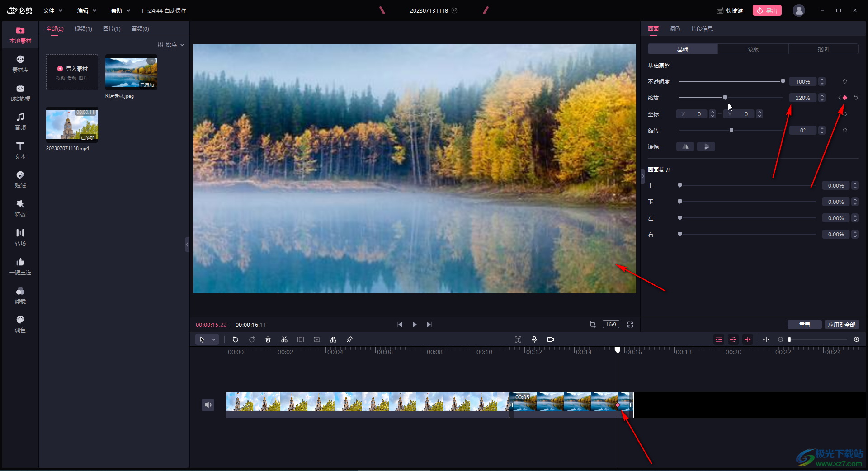The image size is (868, 471).
Task: Play the preview video
Action: [x=415, y=325]
